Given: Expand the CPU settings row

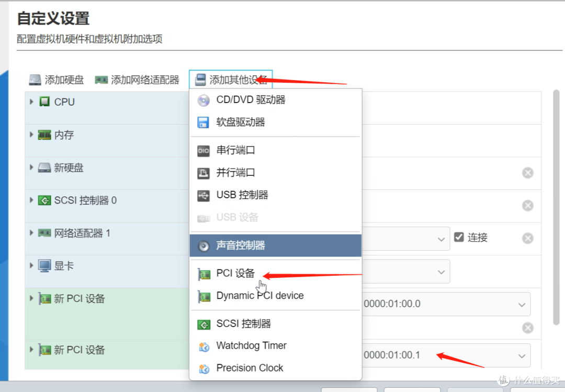Looking at the screenshot, I should click(x=31, y=102).
